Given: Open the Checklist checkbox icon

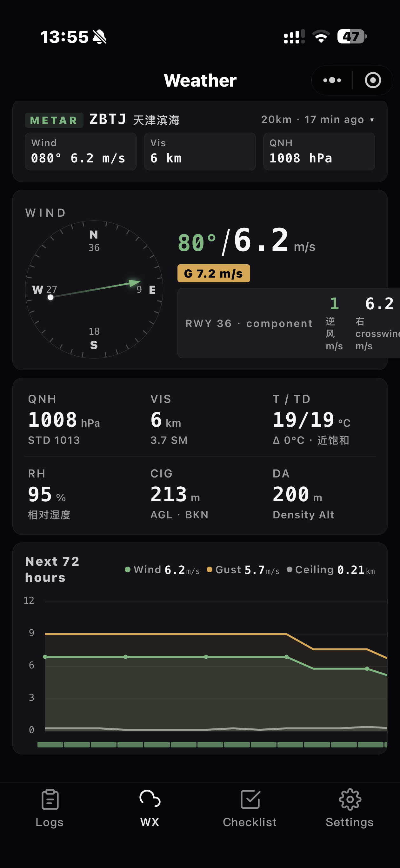Looking at the screenshot, I should tap(250, 799).
